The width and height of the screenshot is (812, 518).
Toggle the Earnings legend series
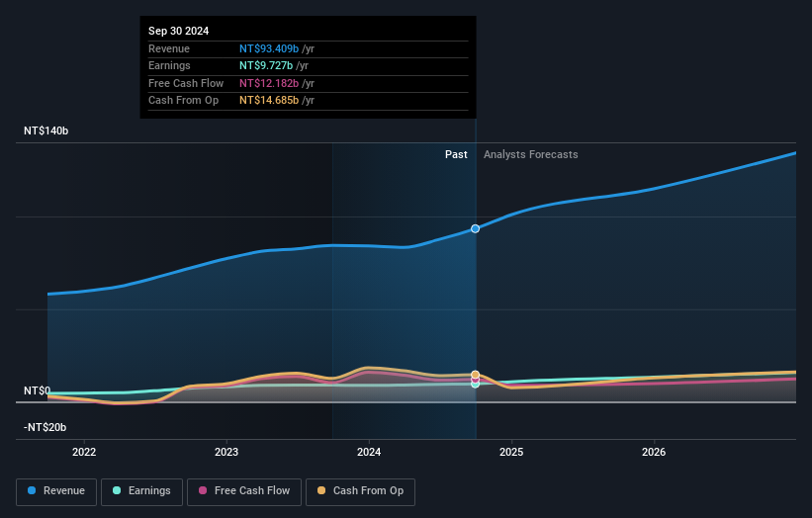[141, 491]
